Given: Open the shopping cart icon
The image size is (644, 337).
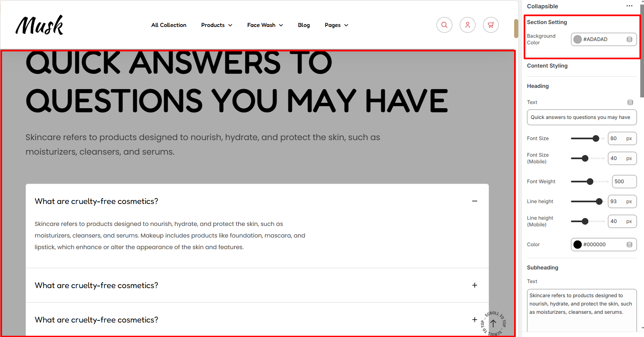Looking at the screenshot, I should click(490, 25).
